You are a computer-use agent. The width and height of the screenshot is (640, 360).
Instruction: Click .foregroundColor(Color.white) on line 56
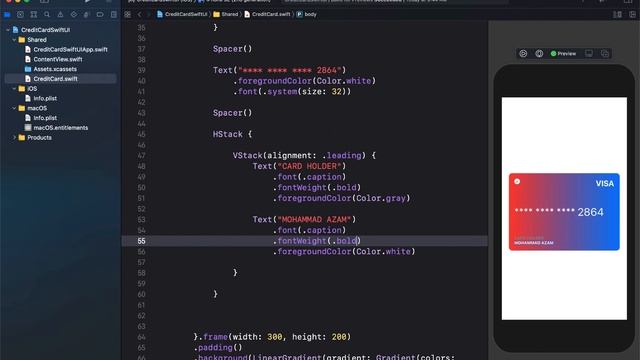tap(344, 251)
